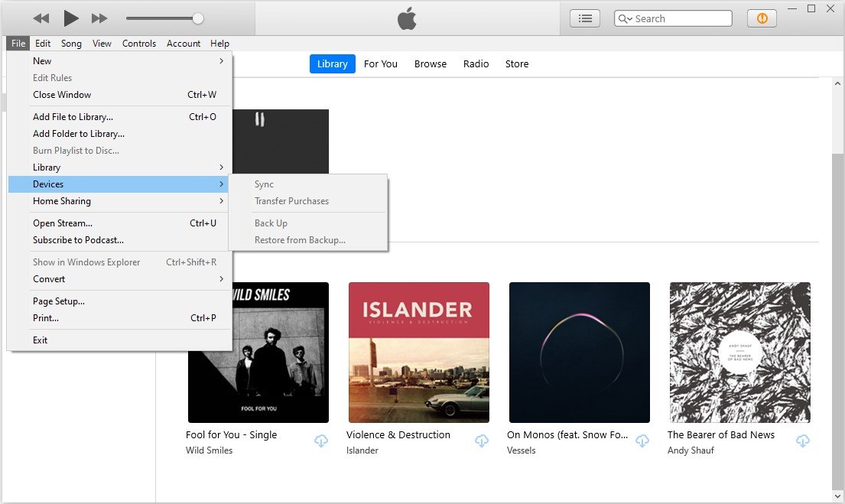Image resolution: width=845 pixels, height=504 pixels.
Task: Click Sync in Devices submenu
Action: (x=308, y=184)
